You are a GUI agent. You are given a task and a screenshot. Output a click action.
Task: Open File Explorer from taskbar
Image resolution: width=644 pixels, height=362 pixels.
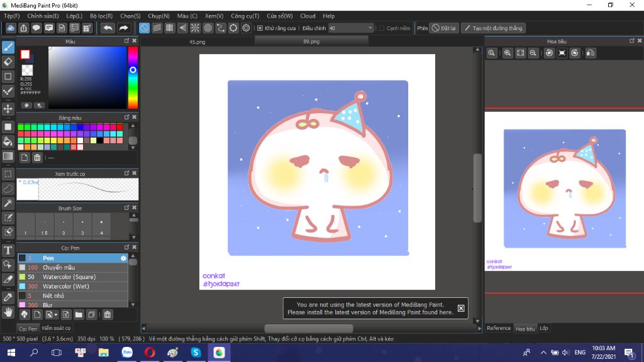(104, 353)
